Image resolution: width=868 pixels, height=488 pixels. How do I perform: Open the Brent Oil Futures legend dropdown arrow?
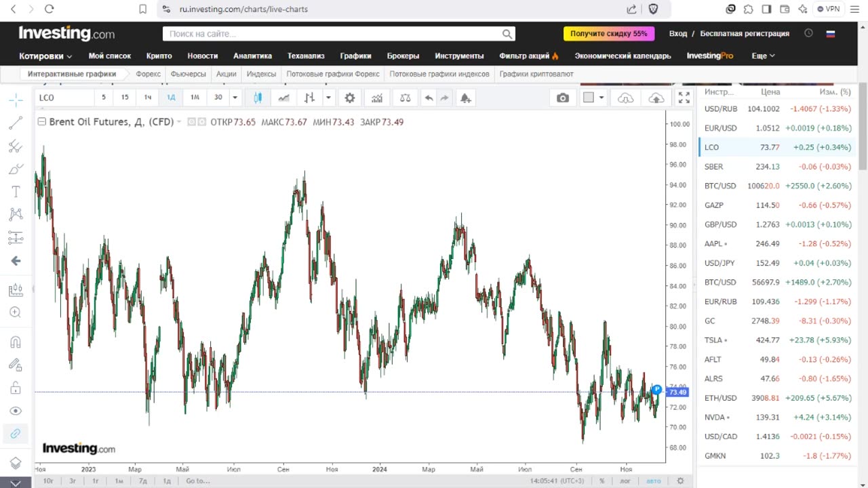[179, 122]
